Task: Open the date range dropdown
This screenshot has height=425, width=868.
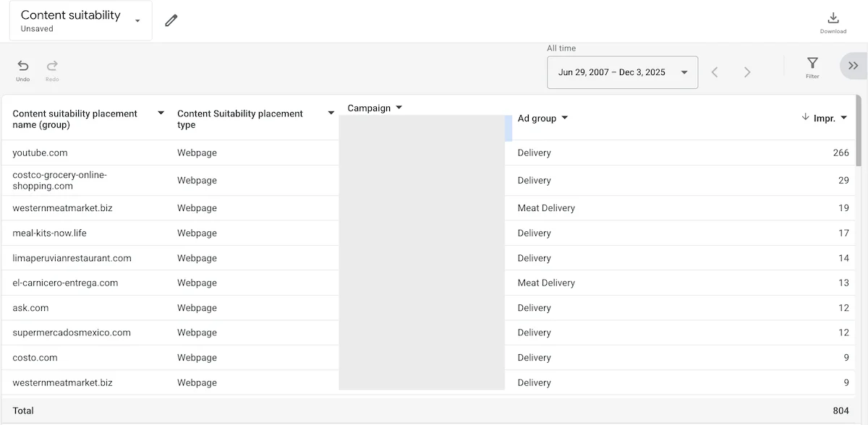Action: [x=683, y=72]
